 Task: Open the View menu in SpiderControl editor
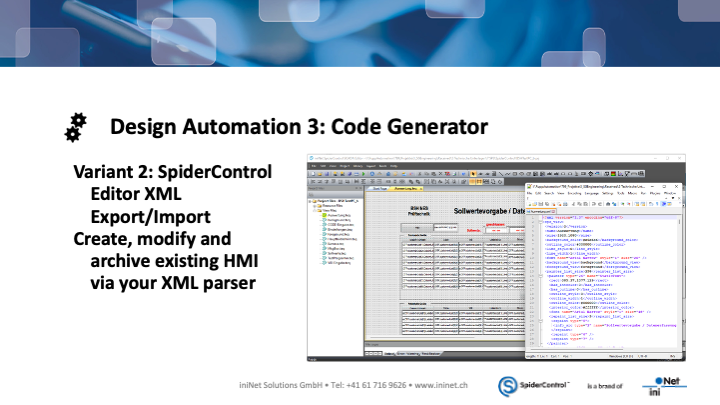[x=333, y=166]
